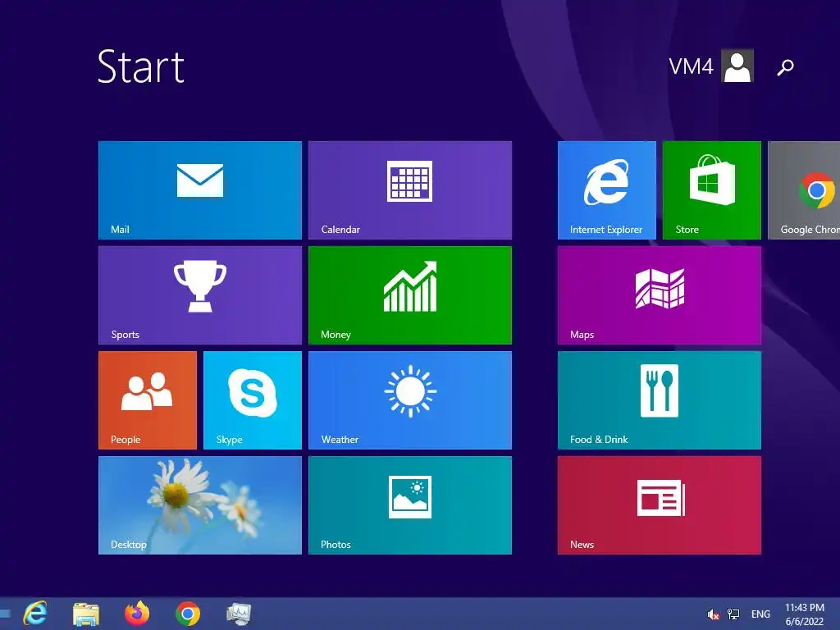Click the Start button on the taskbar
Image resolution: width=840 pixels, height=630 pixels.
click(x=5, y=614)
